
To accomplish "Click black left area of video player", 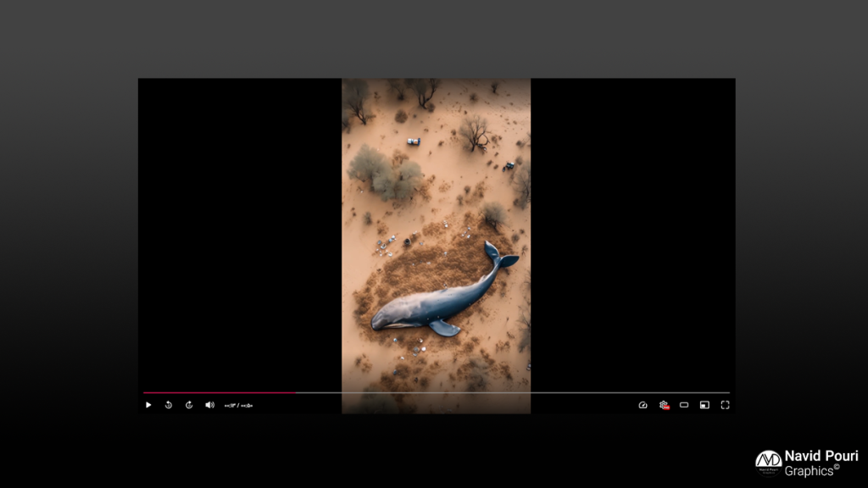I will pyautogui.click(x=240, y=232).
